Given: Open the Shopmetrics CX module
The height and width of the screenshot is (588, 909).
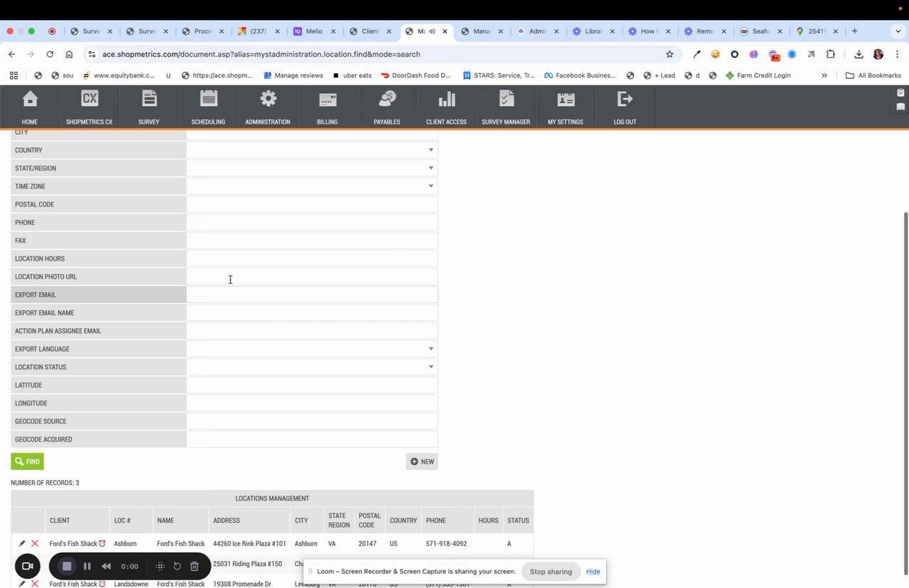Looking at the screenshot, I should pos(89,107).
